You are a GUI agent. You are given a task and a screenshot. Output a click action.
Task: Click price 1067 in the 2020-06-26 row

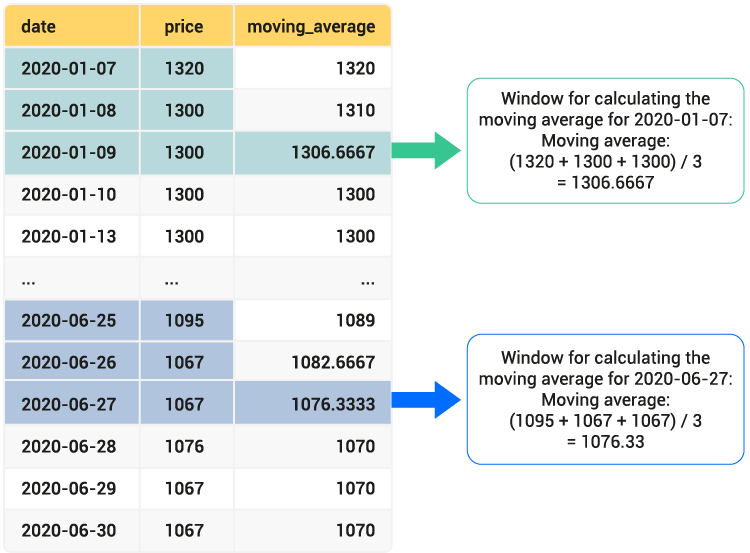187,362
